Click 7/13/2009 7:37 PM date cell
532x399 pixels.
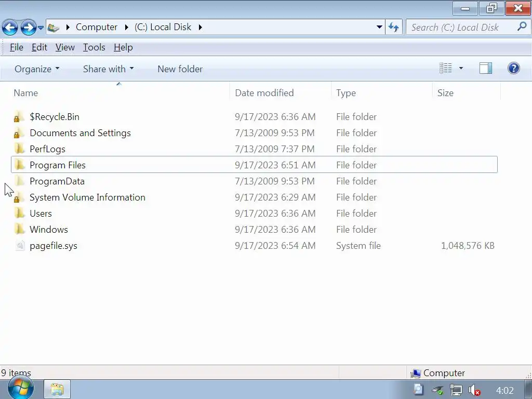274,149
